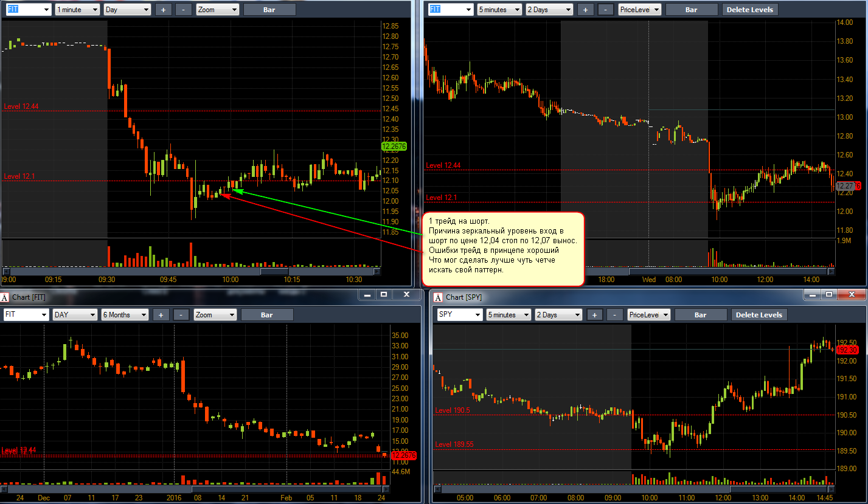Maximize the Chart [FIT] window
This screenshot has height=504, width=868.
[x=384, y=294]
